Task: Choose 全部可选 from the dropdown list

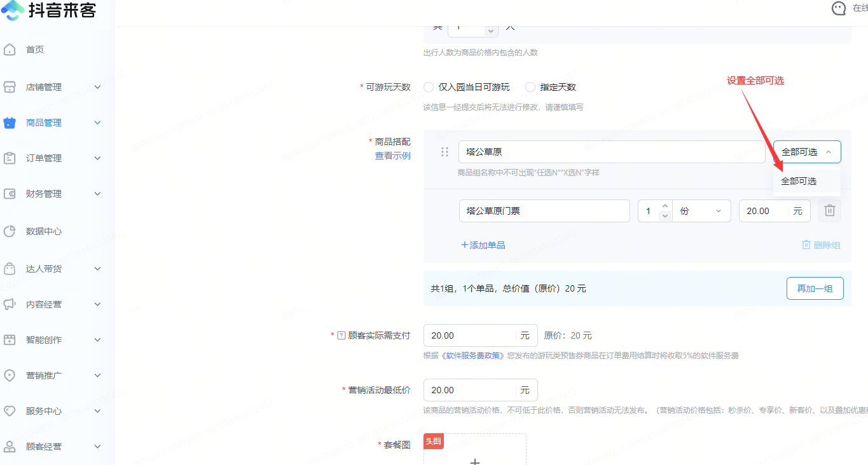Action: [799, 182]
